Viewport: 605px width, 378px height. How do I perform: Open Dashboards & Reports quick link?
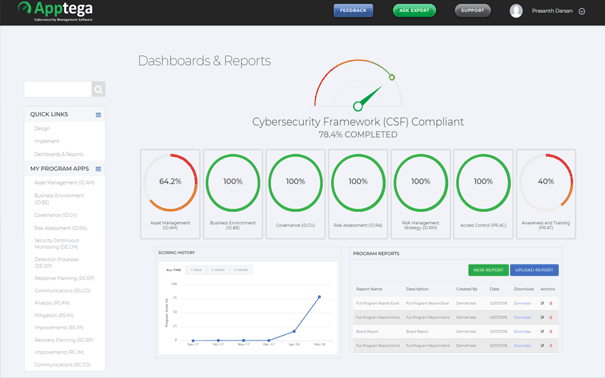(59, 154)
